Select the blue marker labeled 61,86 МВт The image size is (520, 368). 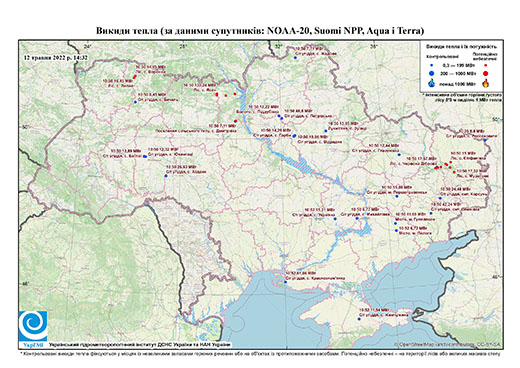285,282
